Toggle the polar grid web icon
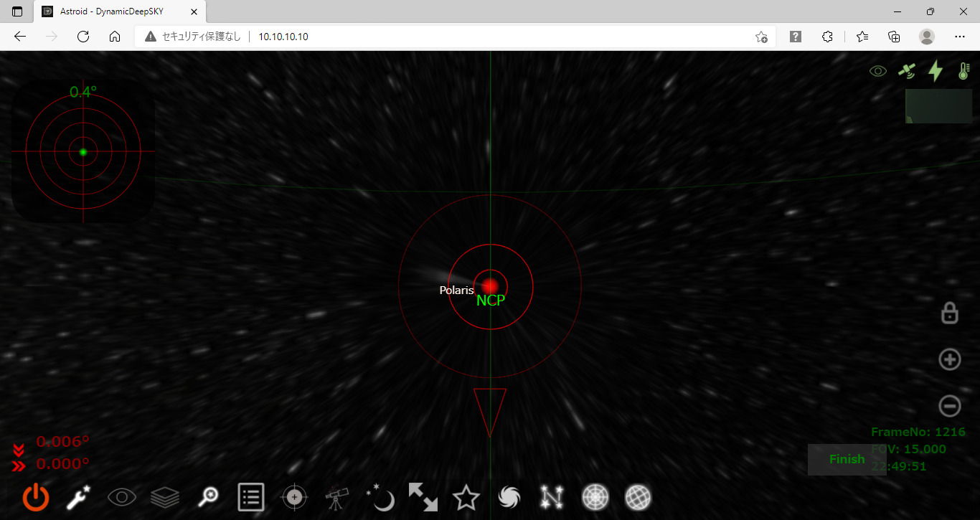The height and width of the screenshot is (520, 980). click(595, 497)
